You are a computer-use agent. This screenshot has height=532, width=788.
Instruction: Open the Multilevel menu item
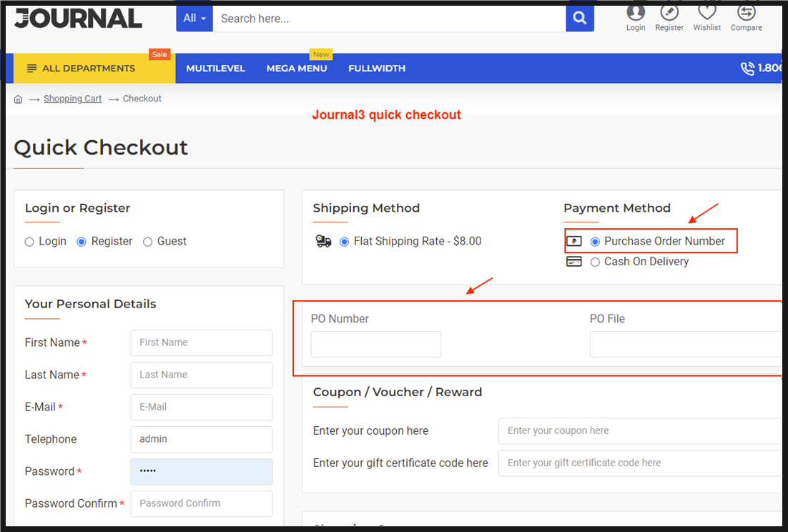pyautogui.click(x=215, y=69)
